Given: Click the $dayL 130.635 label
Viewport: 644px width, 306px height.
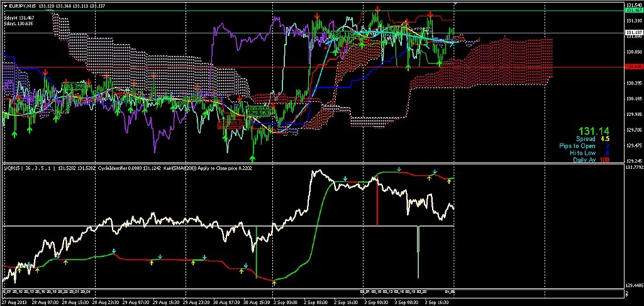Looking at the screenshot, I should pyautogui.click(x=18, y=24).
